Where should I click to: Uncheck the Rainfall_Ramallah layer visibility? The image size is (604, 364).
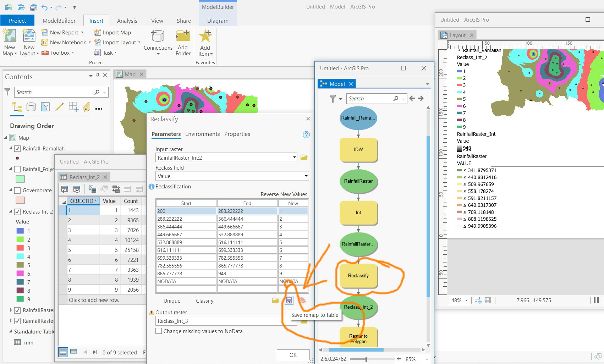[x=17, y=149]
